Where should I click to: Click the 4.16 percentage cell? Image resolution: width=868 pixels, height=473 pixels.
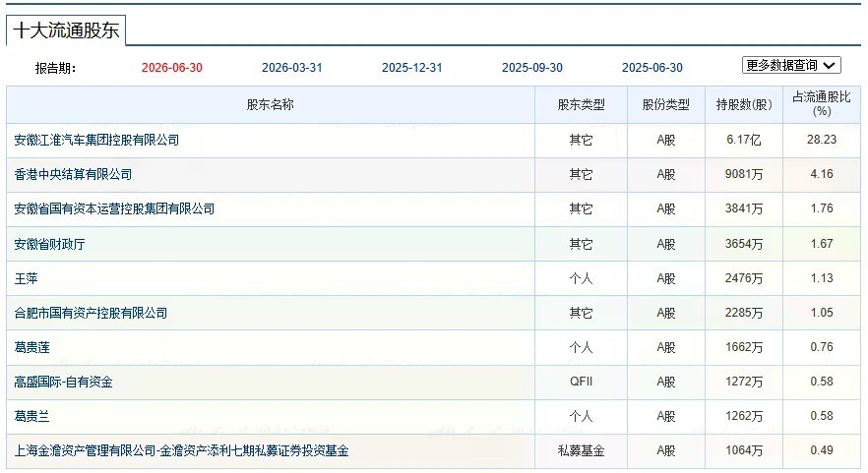point(822,174)
